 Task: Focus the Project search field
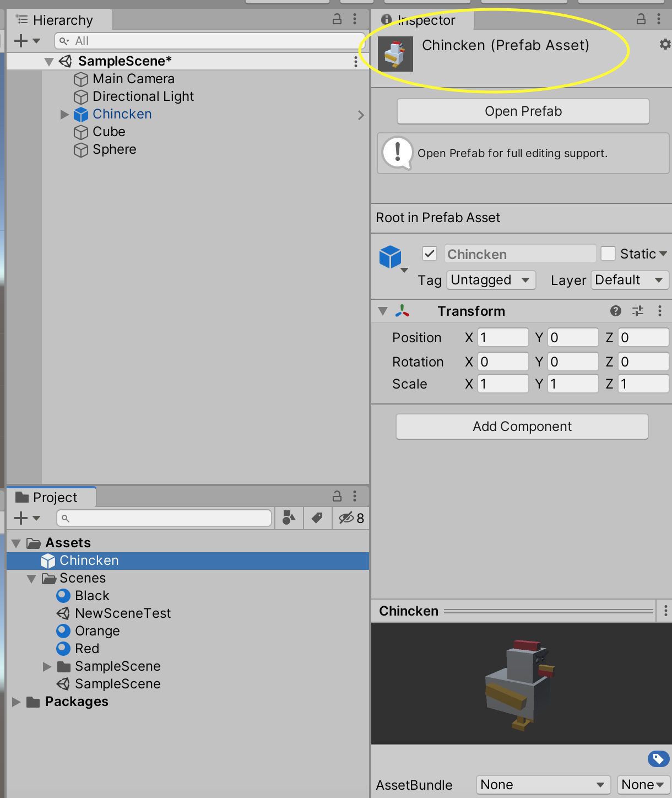(164, 518)
